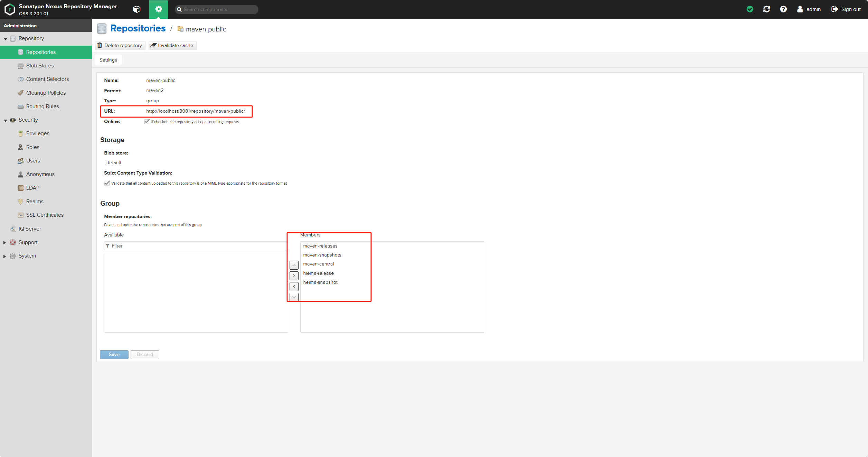Click the IQ Server icon
The height and width of the screenshot is (457, 868).
[13, 229]
